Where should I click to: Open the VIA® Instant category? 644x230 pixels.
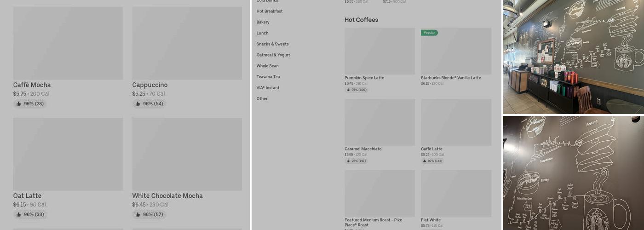(268, 88)
